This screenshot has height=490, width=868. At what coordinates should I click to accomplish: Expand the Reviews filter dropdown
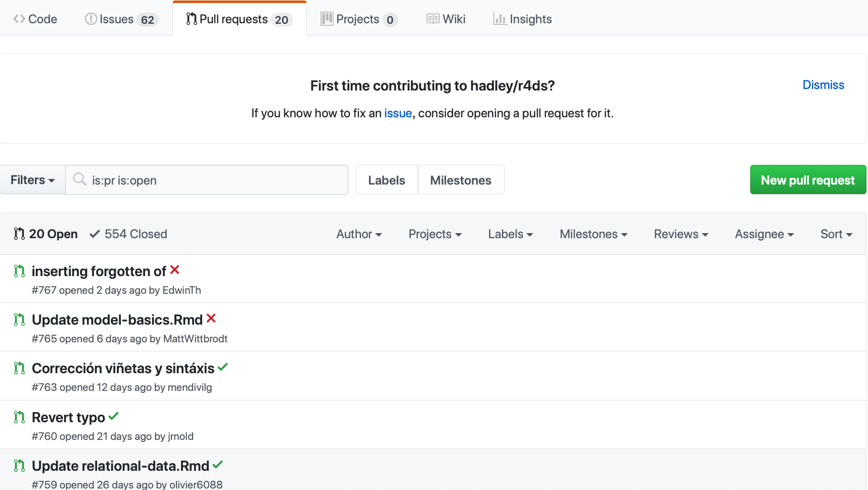(x=681, y=234)
